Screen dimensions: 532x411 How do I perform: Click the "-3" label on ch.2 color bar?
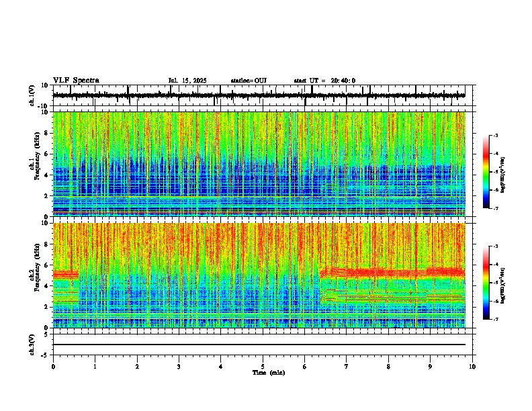tap(495, 246)
